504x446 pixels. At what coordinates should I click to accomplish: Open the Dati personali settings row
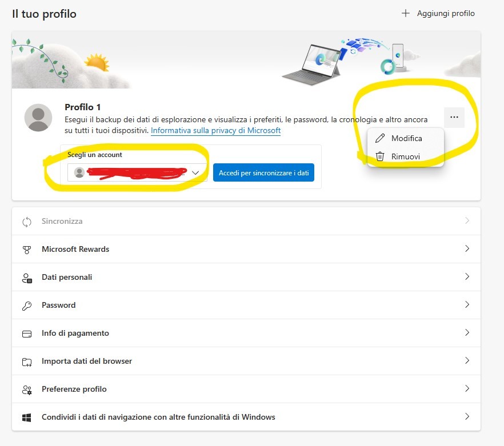[246, 277]
